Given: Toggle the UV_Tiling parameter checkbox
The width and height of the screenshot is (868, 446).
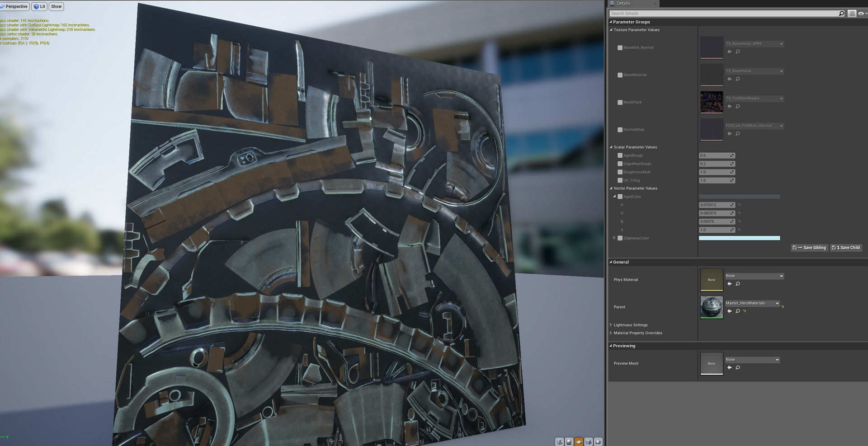Looking at the screenshot, I should (x=620, y=180).
